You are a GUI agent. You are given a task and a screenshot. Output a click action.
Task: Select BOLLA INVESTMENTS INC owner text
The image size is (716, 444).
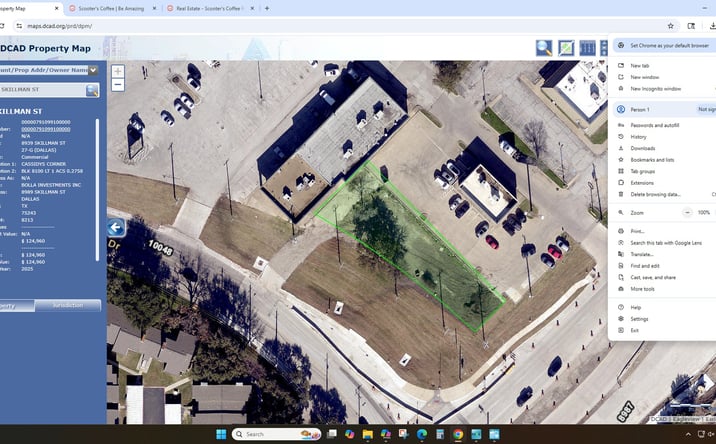click(x=51, y=185)
